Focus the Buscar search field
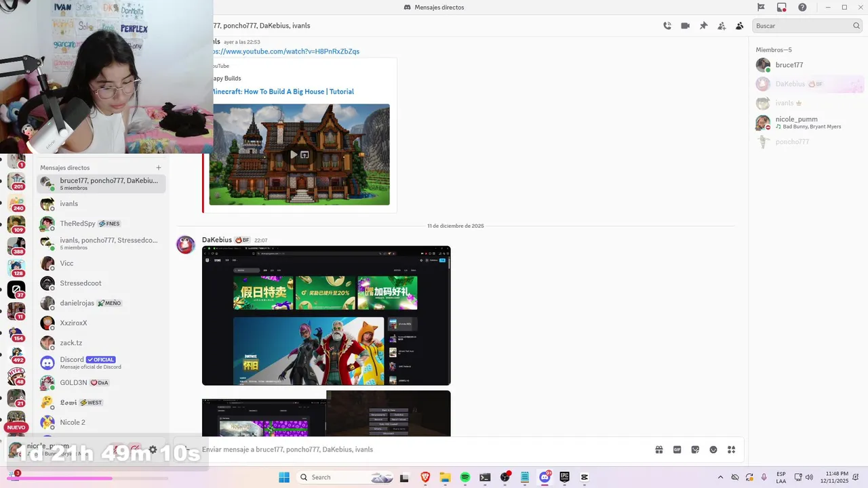Viewport: 868px width, 488px height. [807, 26]
